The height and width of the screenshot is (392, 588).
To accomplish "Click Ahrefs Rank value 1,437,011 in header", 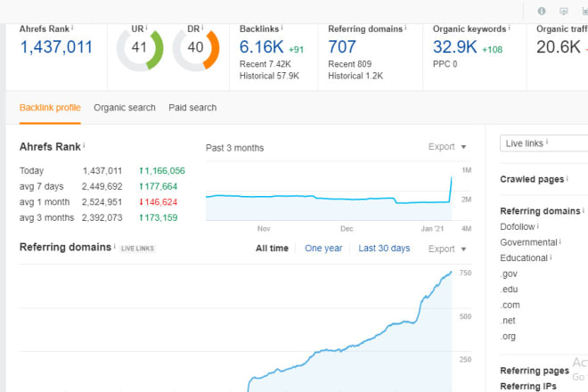I will coord(56,47).
